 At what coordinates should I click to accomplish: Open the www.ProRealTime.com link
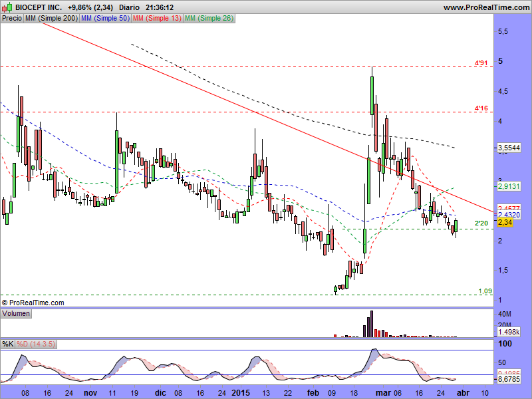coord(486,7)
